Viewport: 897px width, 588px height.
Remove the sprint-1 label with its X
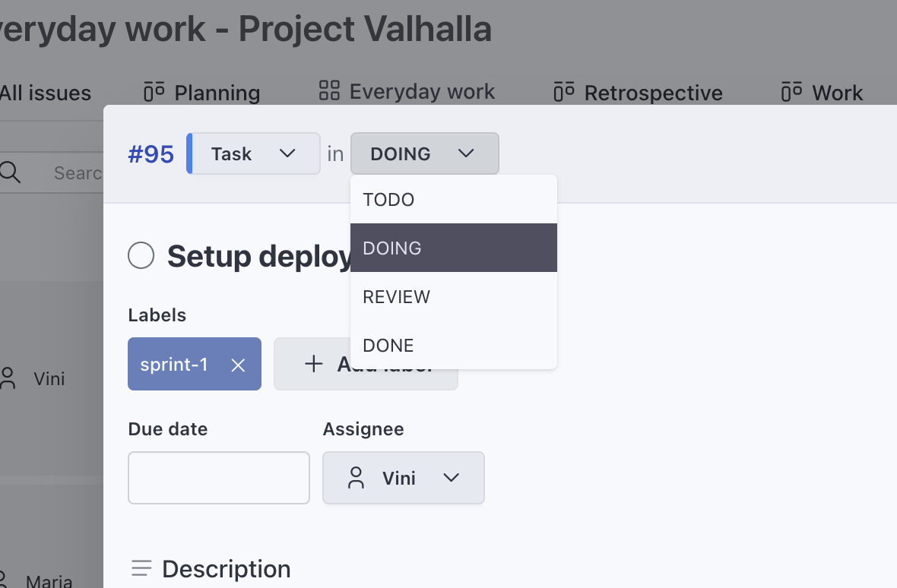pyautogui.click(x=238, y=365)
